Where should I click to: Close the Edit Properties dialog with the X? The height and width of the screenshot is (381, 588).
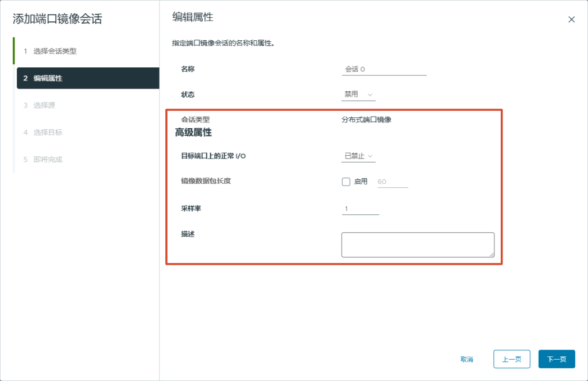coord(571,19)
